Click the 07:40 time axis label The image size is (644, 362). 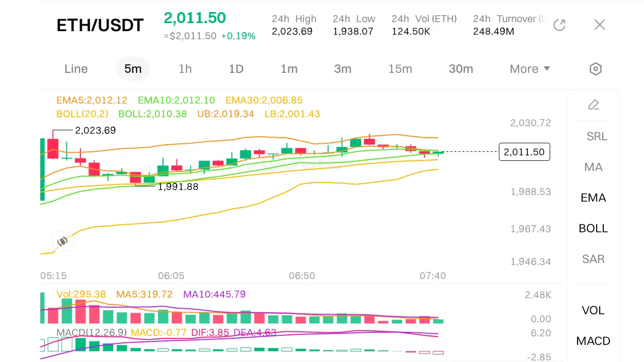pos(433,276)
